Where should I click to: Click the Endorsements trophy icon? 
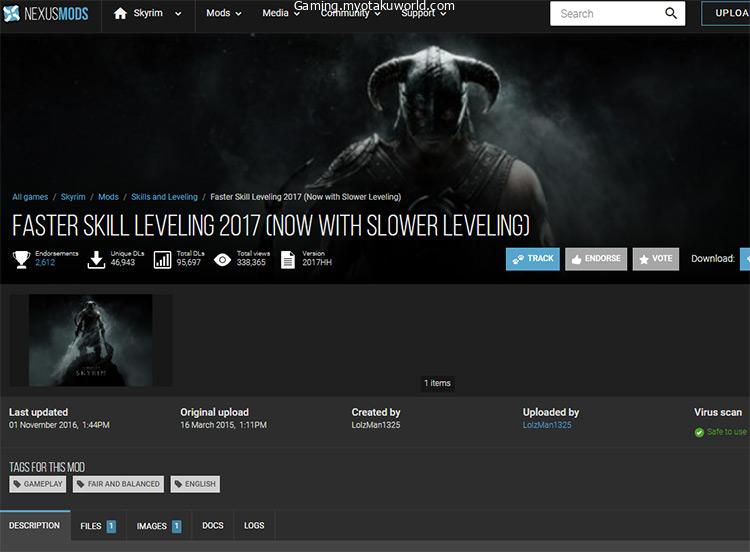[21, 259]
